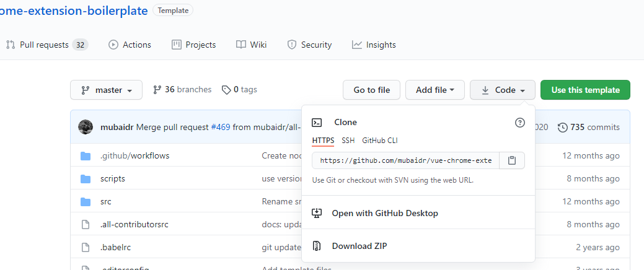Open the Projects tab

pyautogui.click(x=194, y=45)
